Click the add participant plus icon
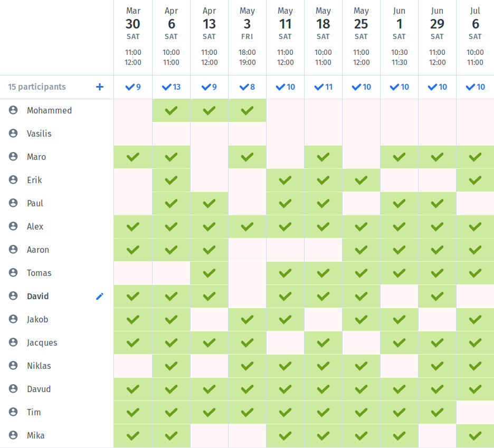The image size is (494, 448). pos(99,87)
